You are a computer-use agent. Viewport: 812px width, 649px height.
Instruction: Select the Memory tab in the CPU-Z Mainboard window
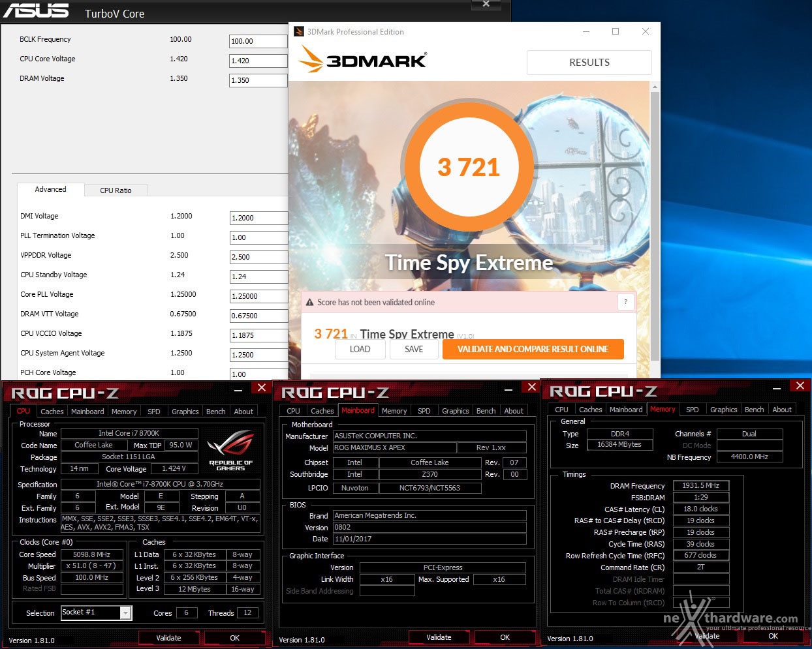pyautogui.click(x=394, y=411)
